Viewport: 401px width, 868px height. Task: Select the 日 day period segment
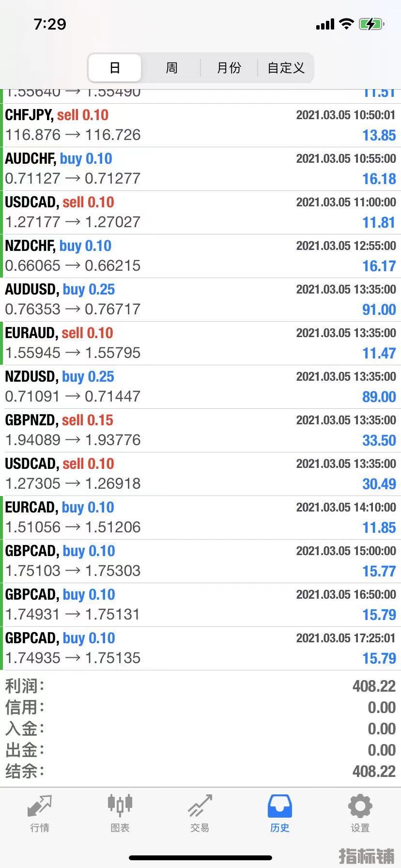click(115, 68)
